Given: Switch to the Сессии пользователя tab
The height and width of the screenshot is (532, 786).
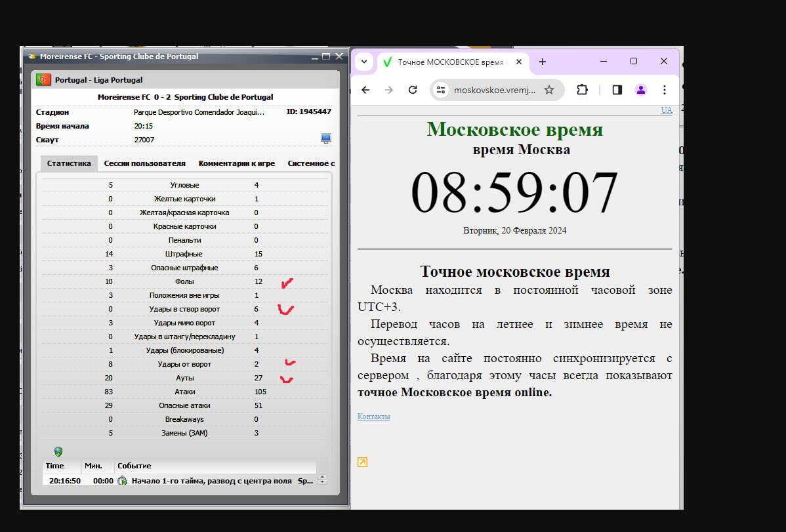Looking at the screenshot, I should pos(144,163).
